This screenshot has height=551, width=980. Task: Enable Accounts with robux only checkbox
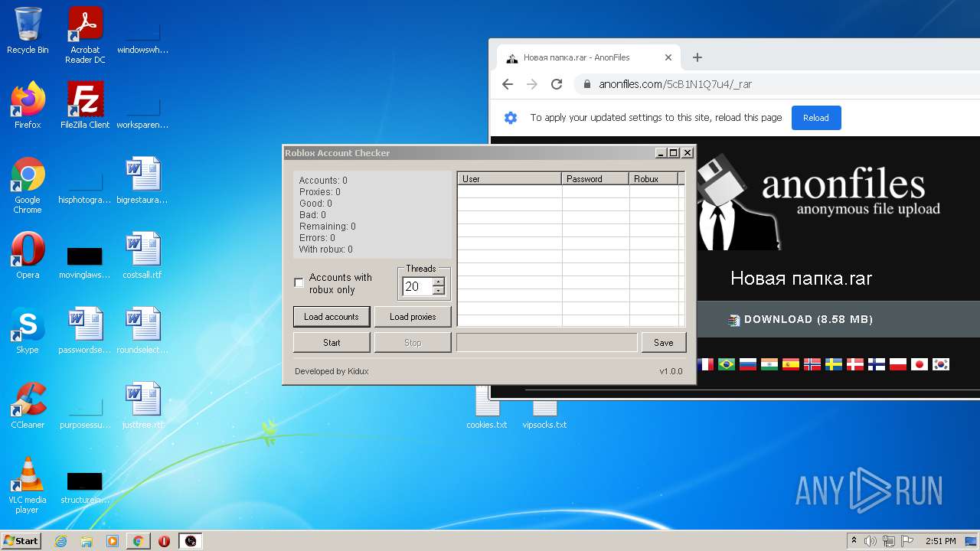[299, 283]
